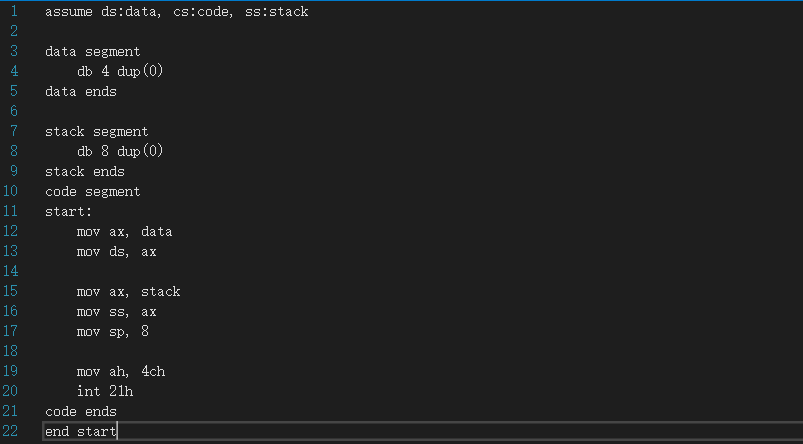The height and width of the screenshot is (444, 803).
Task: Place cursor on 'mov ss, ax'
Action: 116,312
